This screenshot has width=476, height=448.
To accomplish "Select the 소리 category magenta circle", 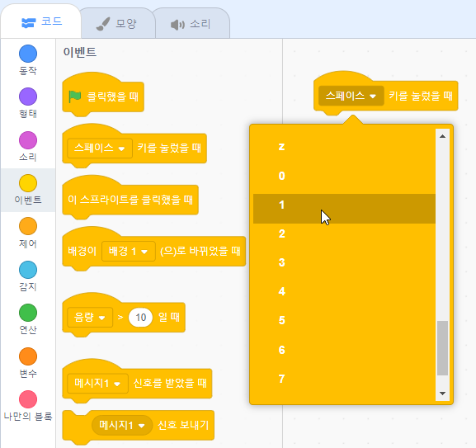I will [x=28, y=140].
